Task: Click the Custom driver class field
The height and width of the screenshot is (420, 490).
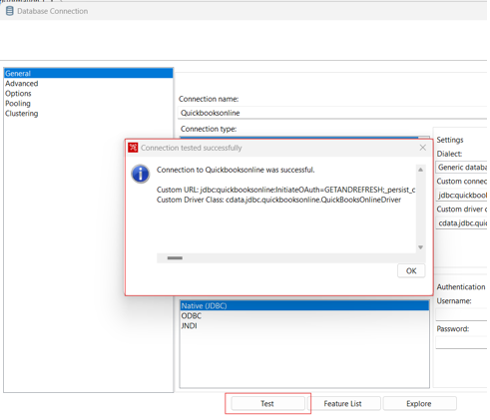Action: [x=462, y=223]
